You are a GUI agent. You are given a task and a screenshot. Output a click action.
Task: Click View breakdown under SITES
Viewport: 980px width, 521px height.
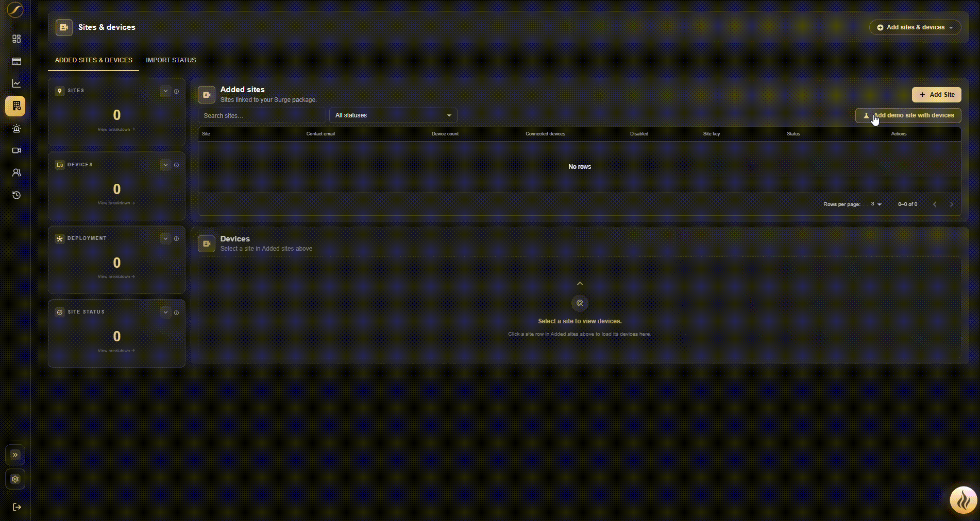[116, 129]
